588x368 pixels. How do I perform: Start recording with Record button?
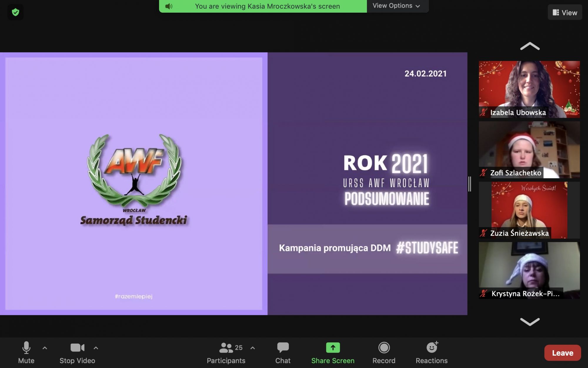coord(384,352)
